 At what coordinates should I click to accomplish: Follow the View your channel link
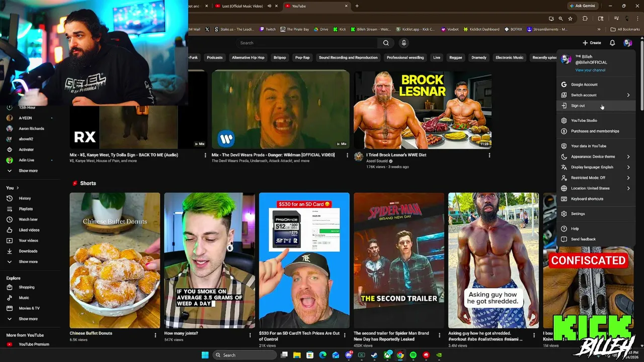pos(590,70)
